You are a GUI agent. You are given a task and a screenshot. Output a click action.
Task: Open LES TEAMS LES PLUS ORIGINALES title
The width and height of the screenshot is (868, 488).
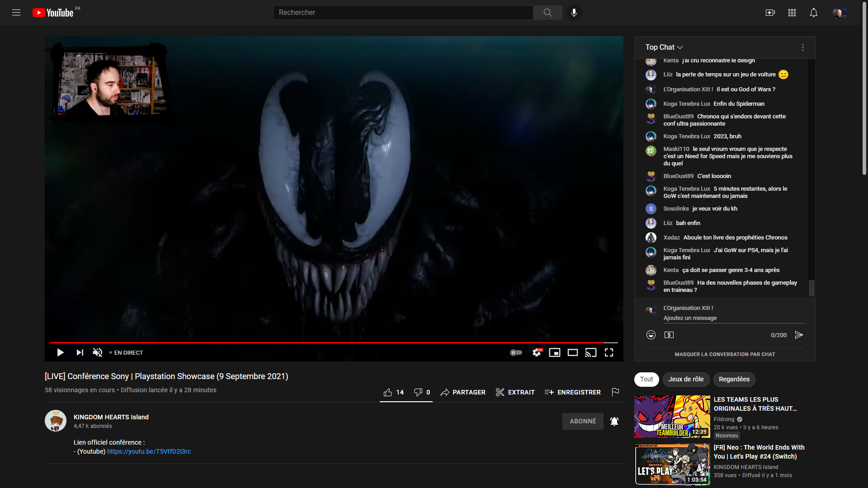coord(755,404)
